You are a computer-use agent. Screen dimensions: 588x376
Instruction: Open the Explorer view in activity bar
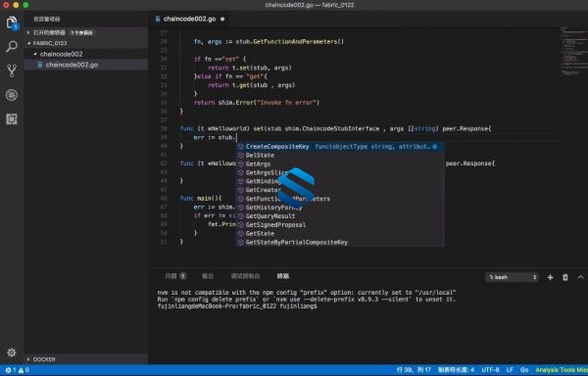pos(12,23)
